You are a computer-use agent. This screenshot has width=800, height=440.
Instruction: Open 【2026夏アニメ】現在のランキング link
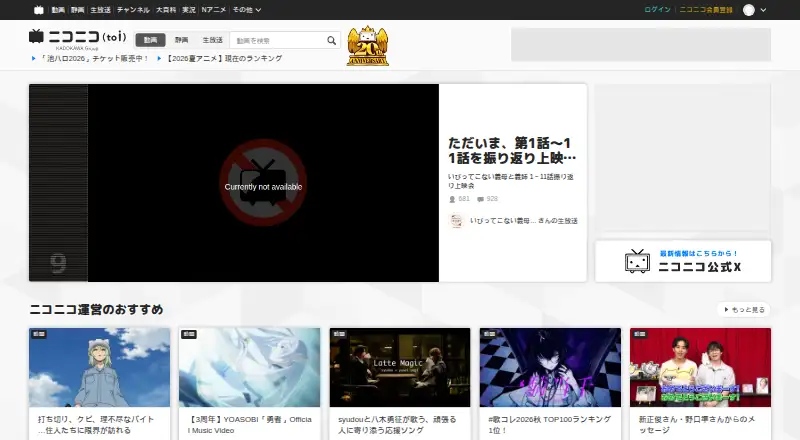coord(224,59)
